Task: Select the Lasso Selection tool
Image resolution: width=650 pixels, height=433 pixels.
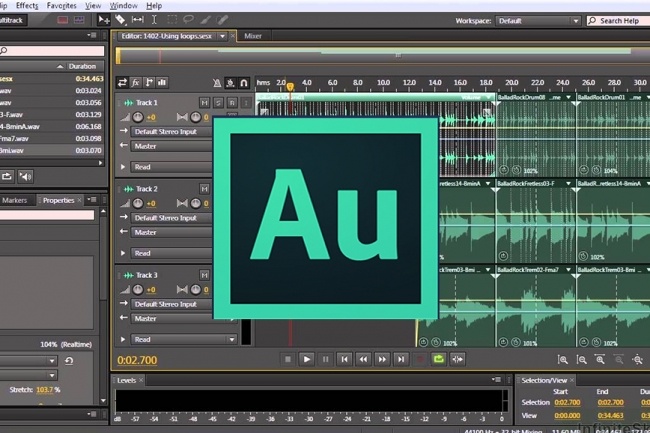Action: click(x=189, y=19)
